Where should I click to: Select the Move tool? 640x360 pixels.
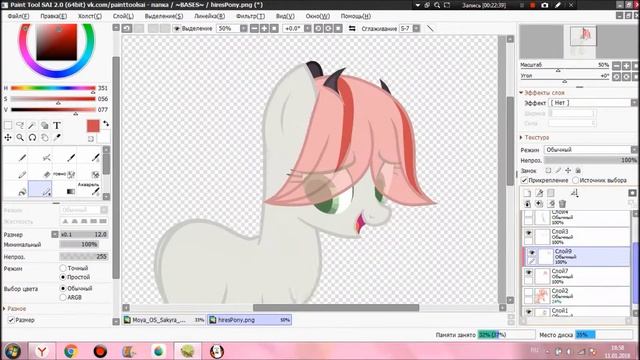click(x=8, y=138)
